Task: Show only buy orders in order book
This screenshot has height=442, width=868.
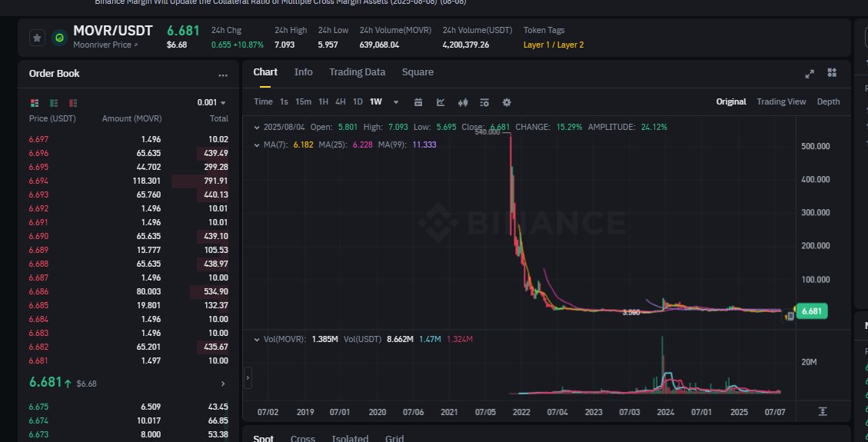Action: pos(54,103)
